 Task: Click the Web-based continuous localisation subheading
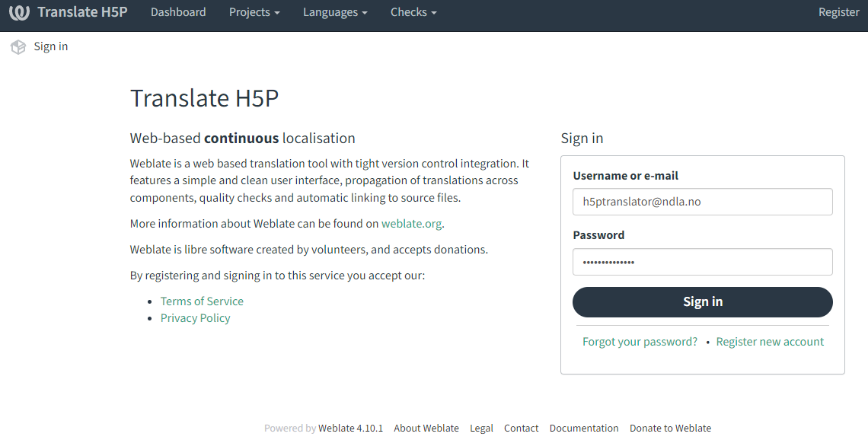(x=242, y=139)
